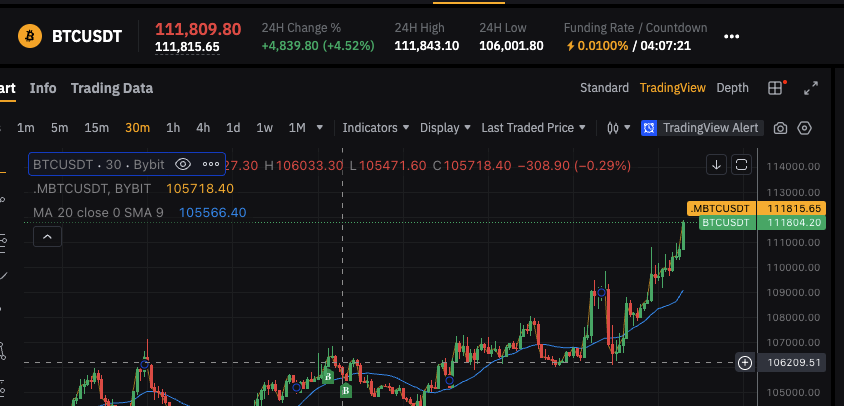Click the green B buy marker near dashed crosshair line
Image resolution: width=844 pixels, height=406 pixels.
346,390
